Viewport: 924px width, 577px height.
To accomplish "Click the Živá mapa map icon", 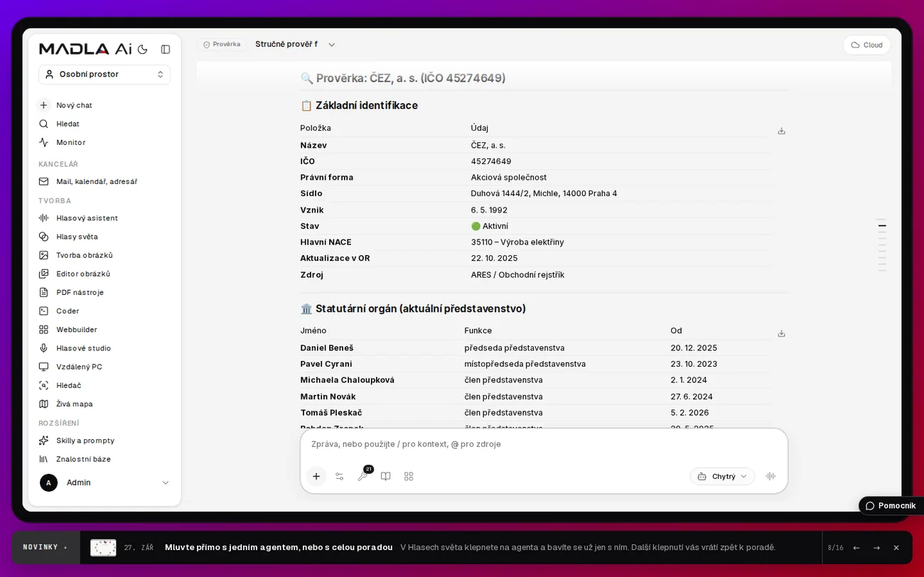I will pos(43,404).
